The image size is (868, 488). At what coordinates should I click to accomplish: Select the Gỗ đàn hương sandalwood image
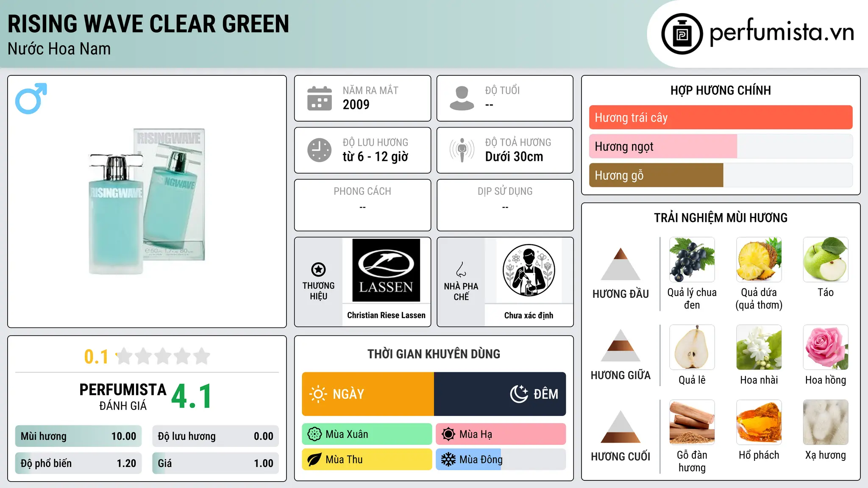pyautogui.click(x=692, y=422)
